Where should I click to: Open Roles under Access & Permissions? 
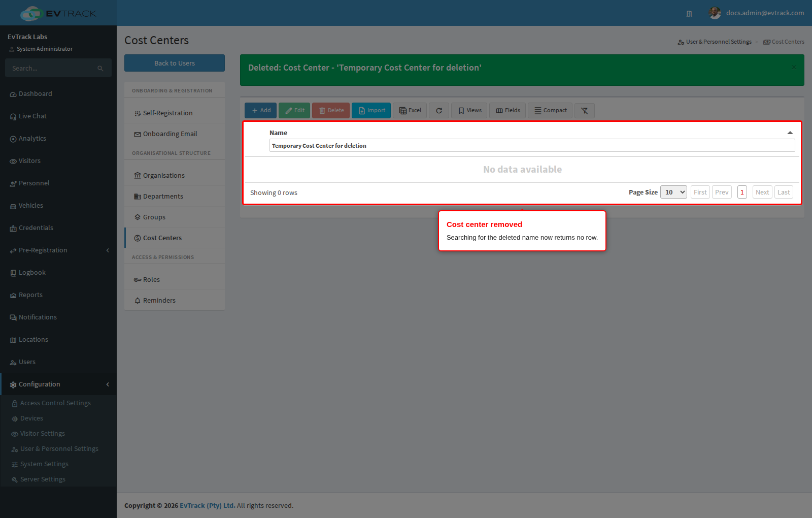coord(175,280)
